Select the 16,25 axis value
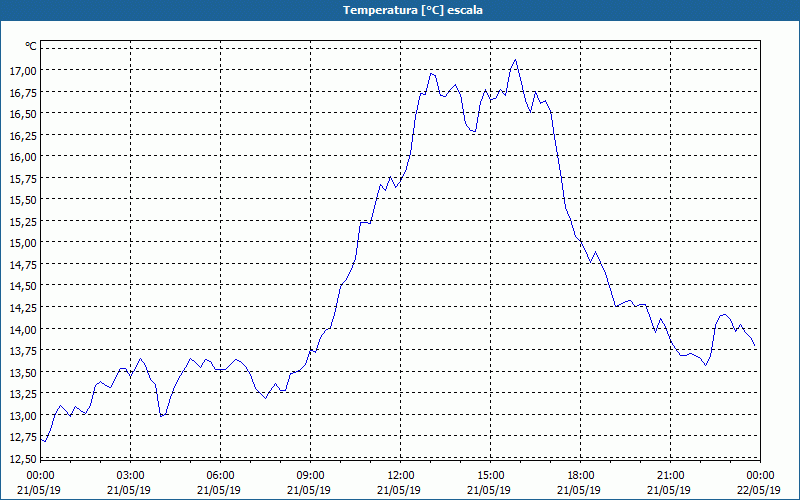The image size is (800, 500). (23, 135)
